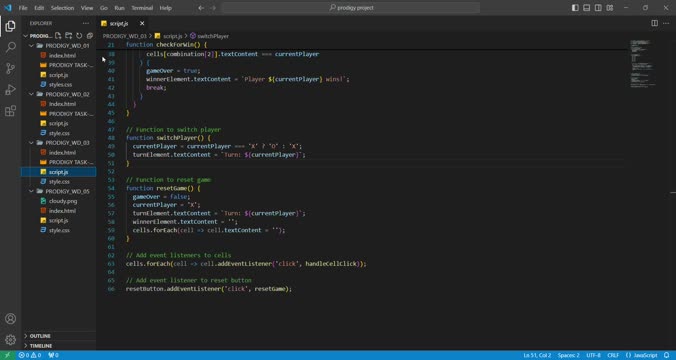Open the Edit menu
The width and height of the screenshot is (676, 360).
pyautogui.click(x=39, y=8)
